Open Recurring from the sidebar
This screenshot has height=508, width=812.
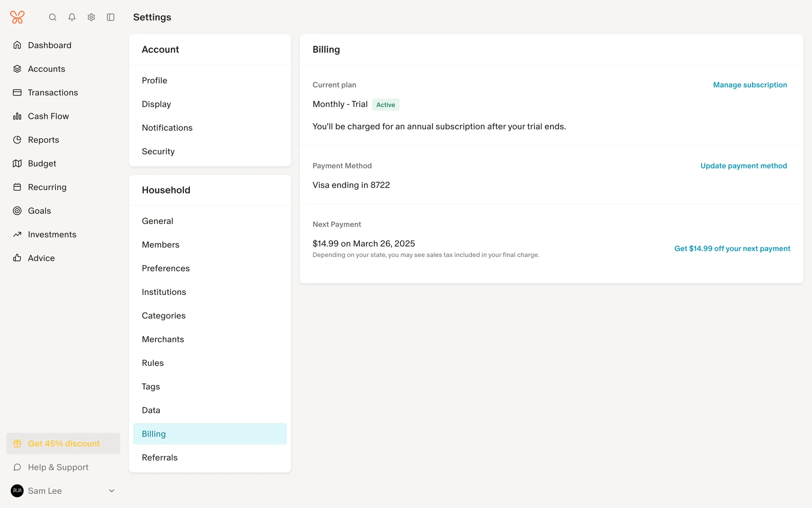coord(47,187)
